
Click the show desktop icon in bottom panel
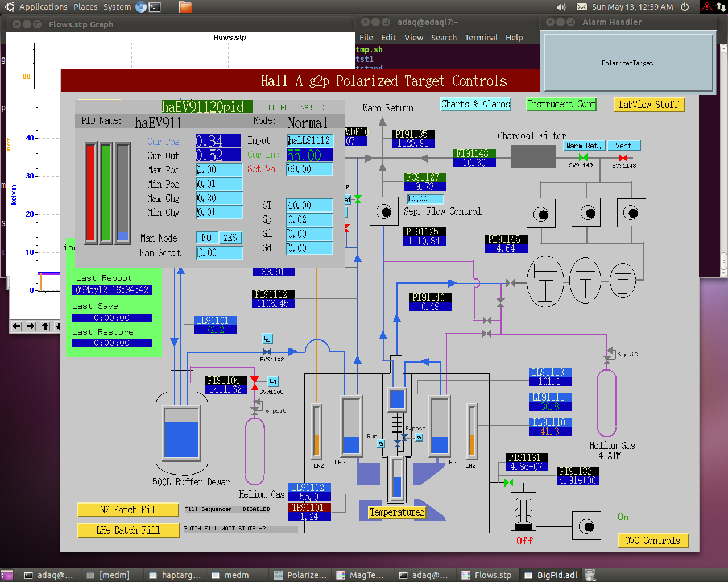point(7,575)
